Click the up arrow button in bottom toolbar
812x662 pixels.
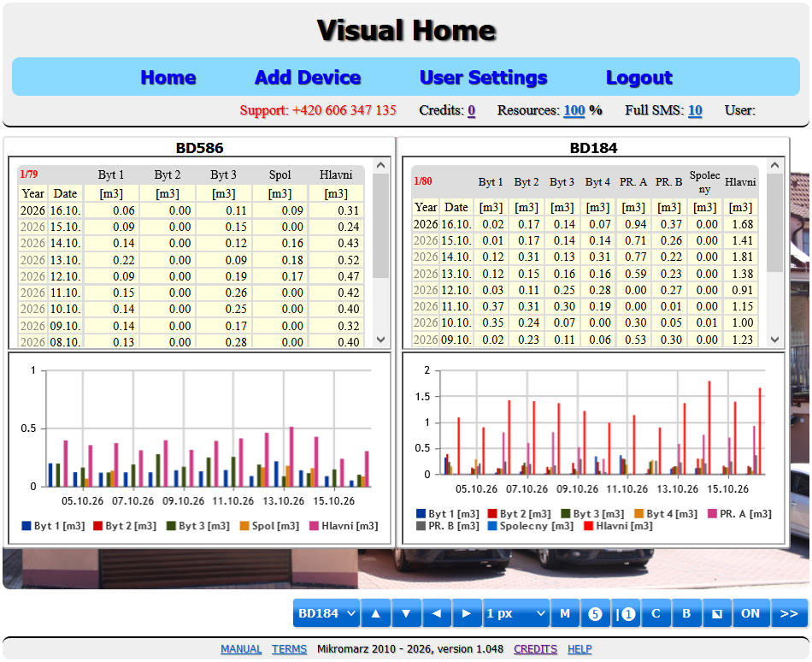coord(376,613)
